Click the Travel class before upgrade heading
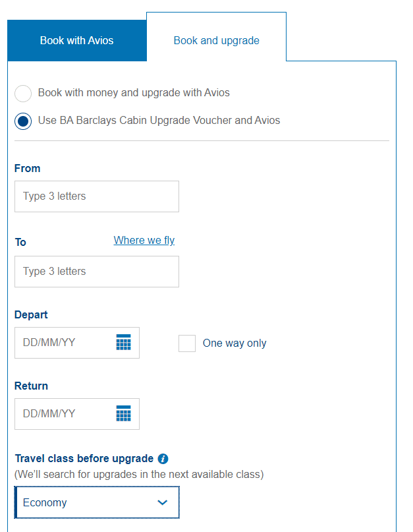This screenshot has height=532, width=413. [x=86, y=458]
